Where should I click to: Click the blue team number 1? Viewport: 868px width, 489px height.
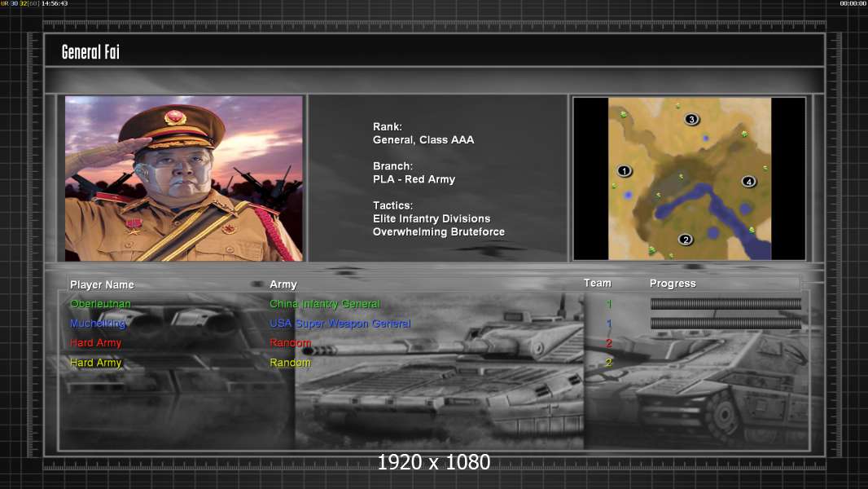(x=609, y=324)
